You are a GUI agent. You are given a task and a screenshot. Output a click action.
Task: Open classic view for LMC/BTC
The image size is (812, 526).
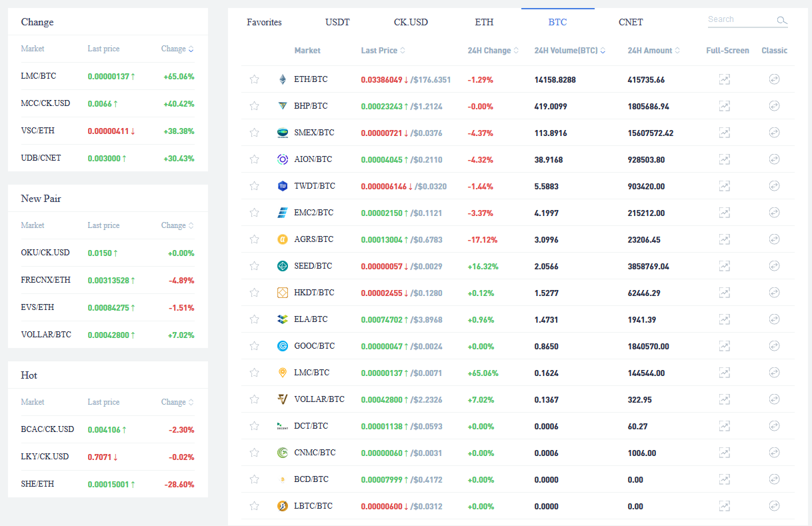tap(774, 373)
